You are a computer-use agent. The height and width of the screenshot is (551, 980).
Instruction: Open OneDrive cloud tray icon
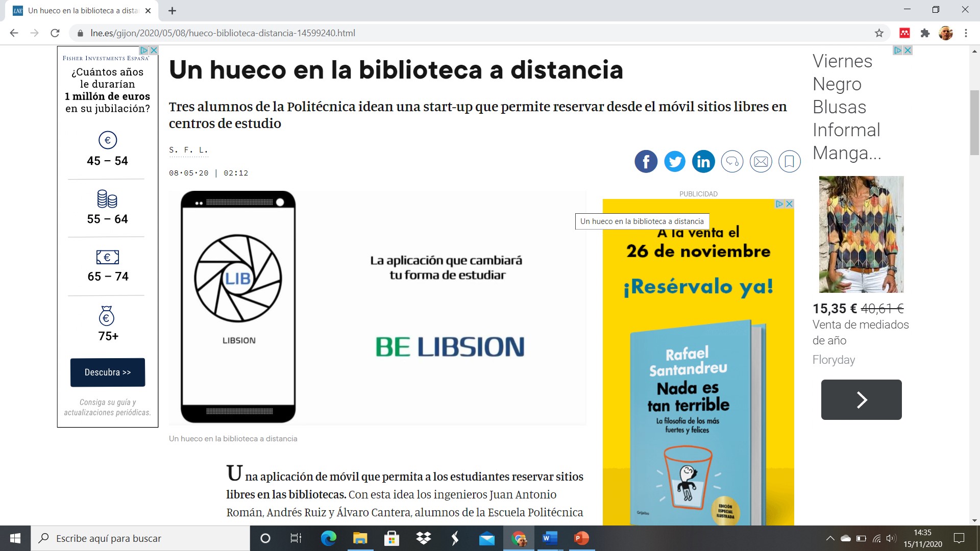[x=845, y=538]
